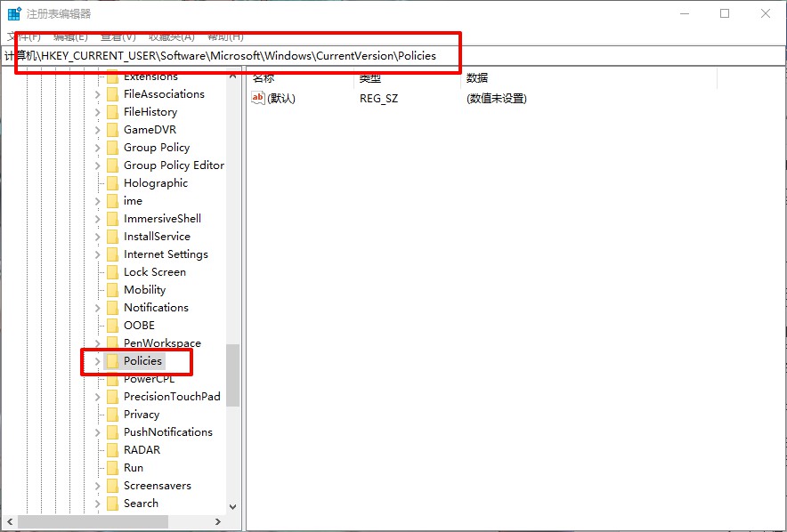Expand the Internet Settings key
Viewport: 787px width, 532px height.
coord(97,254)
